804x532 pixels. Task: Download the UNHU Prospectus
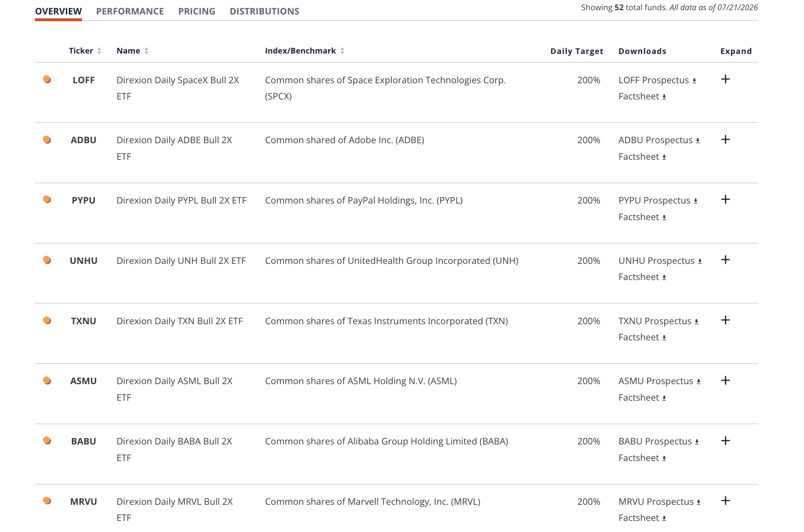point(660,261)
